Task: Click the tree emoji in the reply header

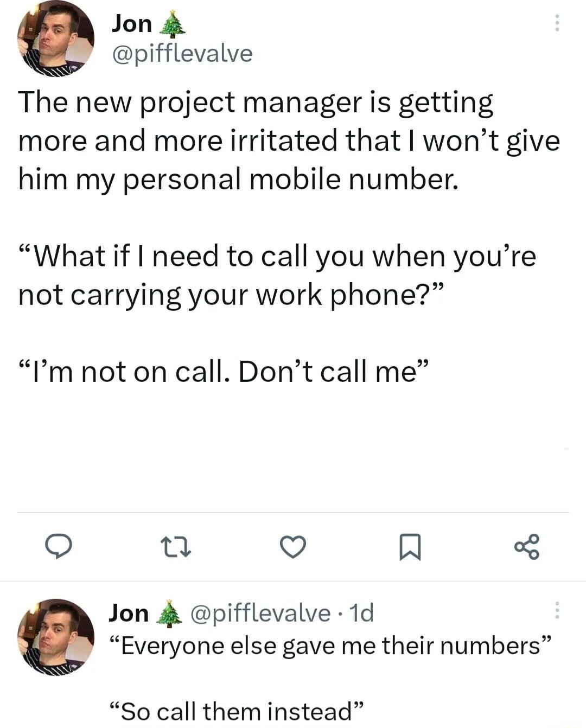Action: click(169, 614)
